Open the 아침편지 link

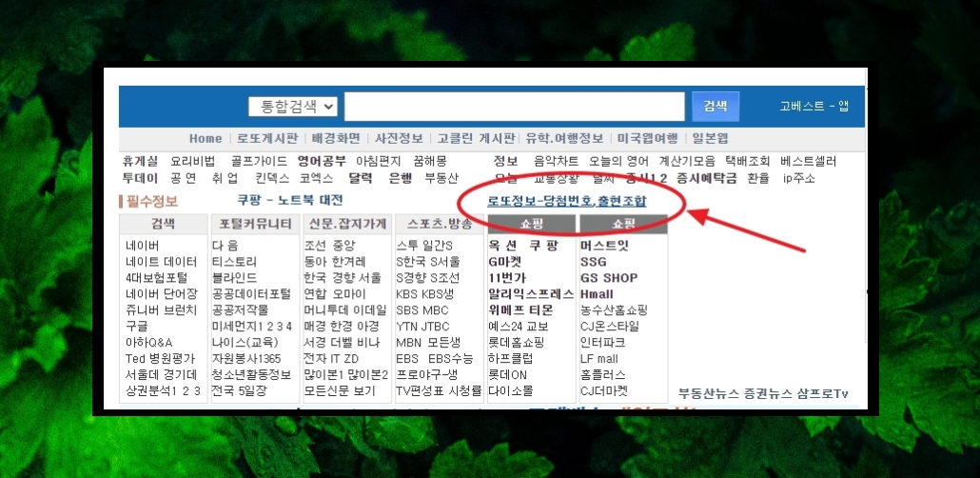pos(378,162)
